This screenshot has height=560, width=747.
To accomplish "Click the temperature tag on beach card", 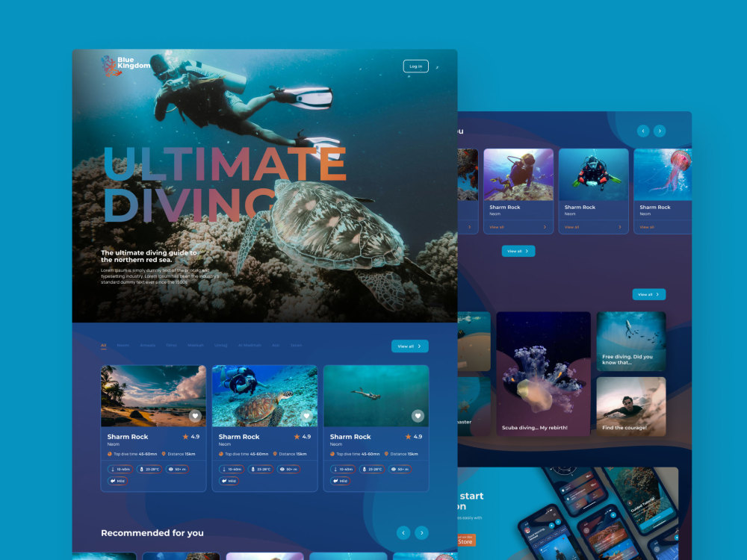I will tap(149, 469).
